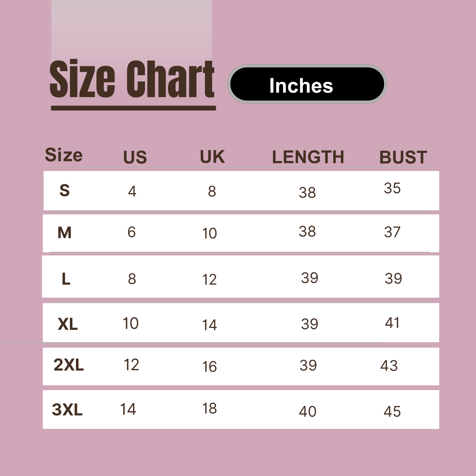
Task: Click the XL size row label
Action: pyautogui.click(x=68, y=324)
